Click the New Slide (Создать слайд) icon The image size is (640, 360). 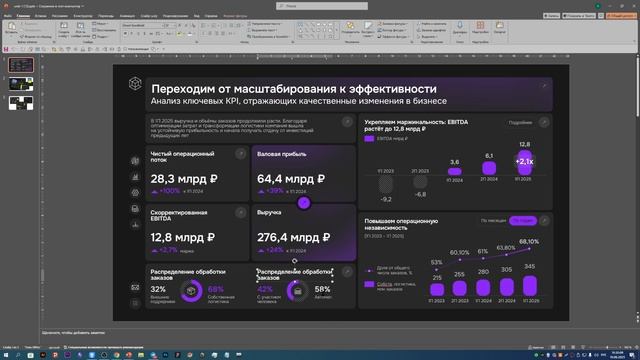point(64,26)
